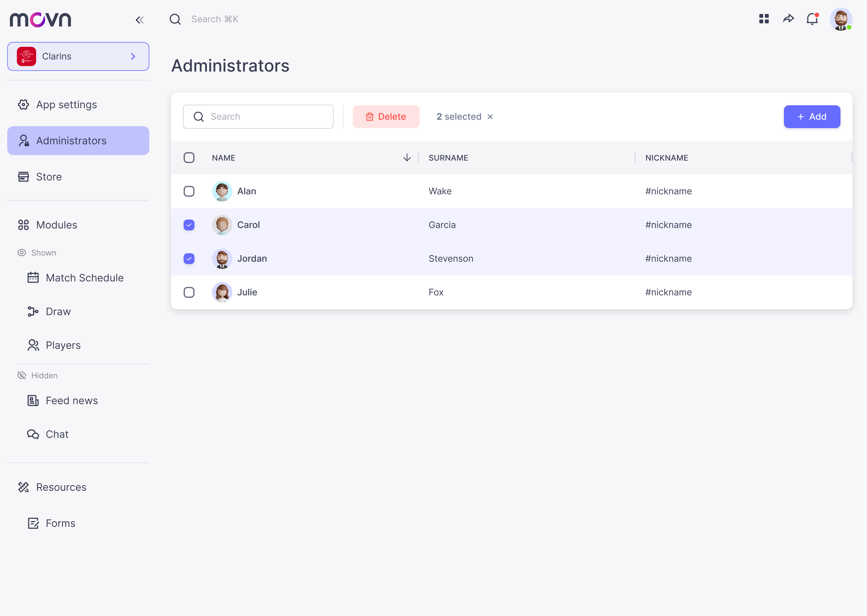The height and width of the screenshot is (616, 867).
Task: Open the Modules section
Action: click(56, 225)
